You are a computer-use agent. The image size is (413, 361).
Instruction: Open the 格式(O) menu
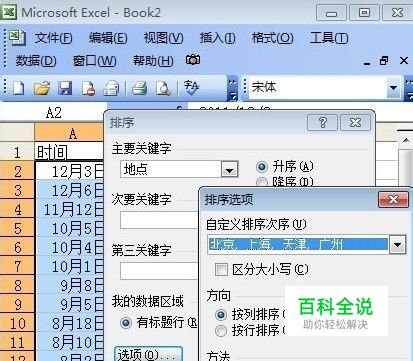[x=272, y=38]
